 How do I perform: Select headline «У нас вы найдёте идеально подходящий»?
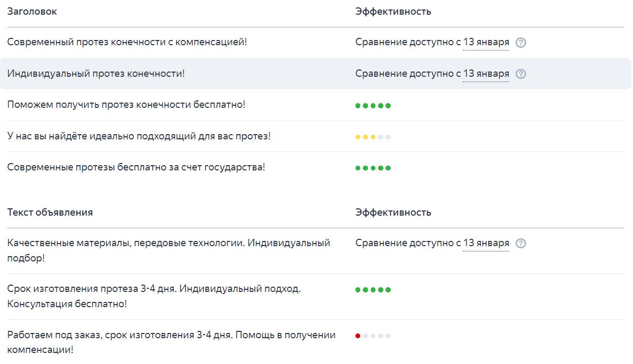coord(139,136)
